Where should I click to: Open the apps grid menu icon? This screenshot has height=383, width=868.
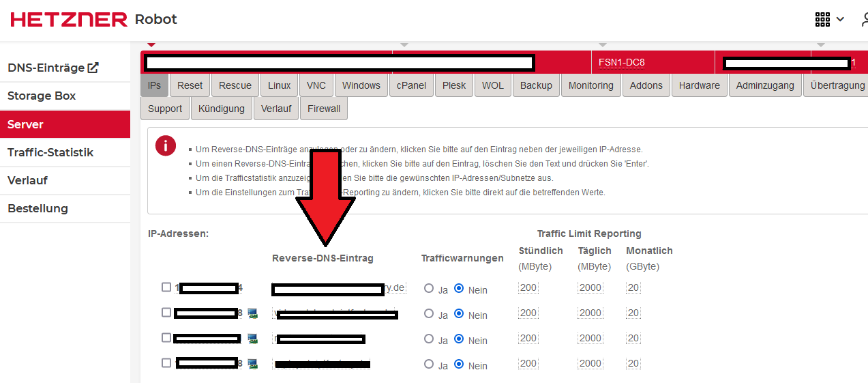[822, 19]
